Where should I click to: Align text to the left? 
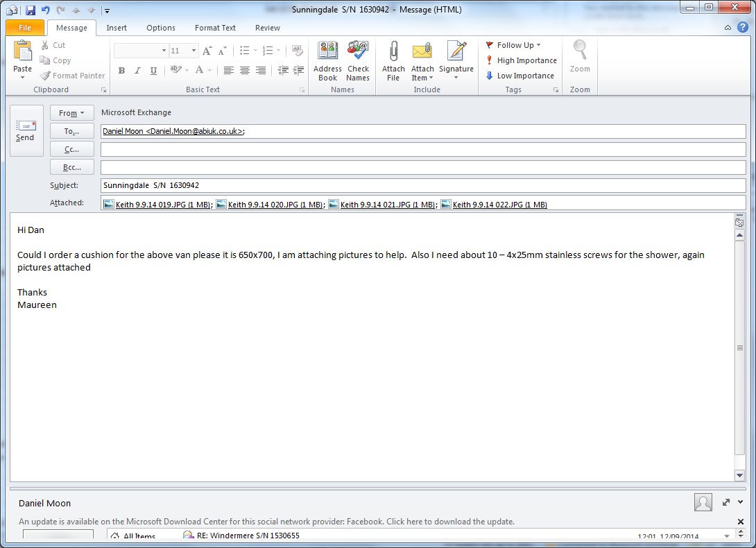click(x=229, y=71)
